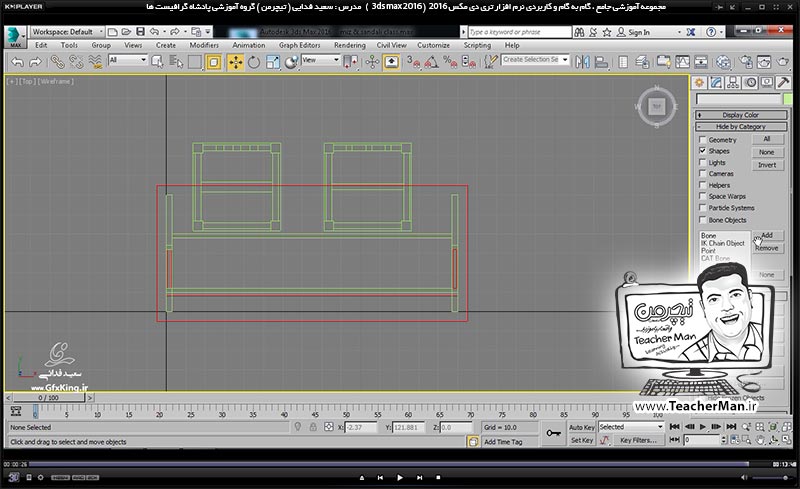The image size is (800, 489).
Task: Open the Modify panel tab icon
Action: click(x=716, y=82)
